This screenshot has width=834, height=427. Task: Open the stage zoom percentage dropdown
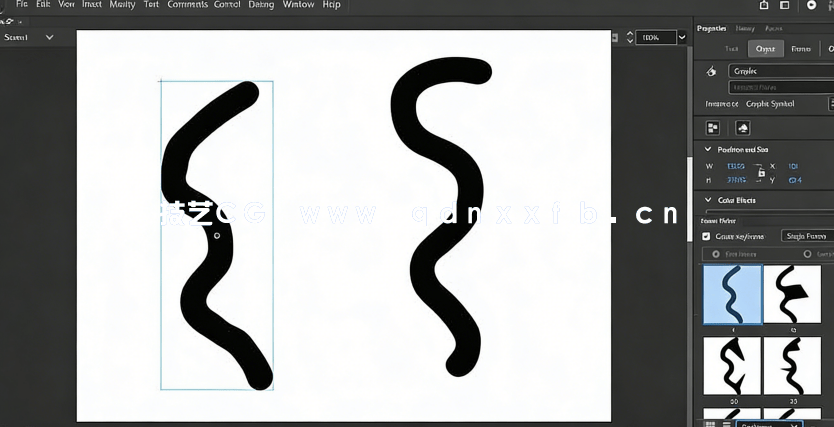pos(682,37)
